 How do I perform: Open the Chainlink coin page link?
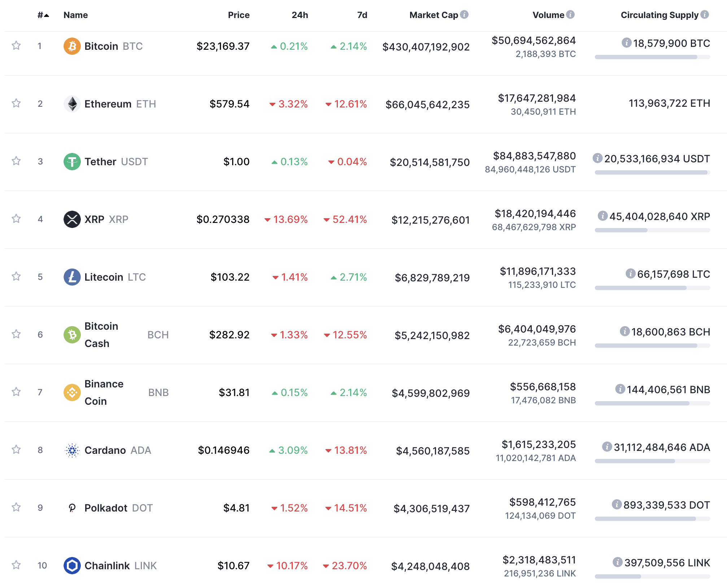(x=107, y=566)
